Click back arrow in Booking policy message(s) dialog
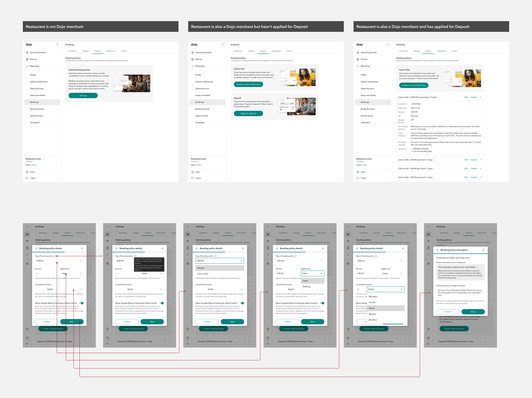This screenshot has height=398, width=532. point(437,250)
